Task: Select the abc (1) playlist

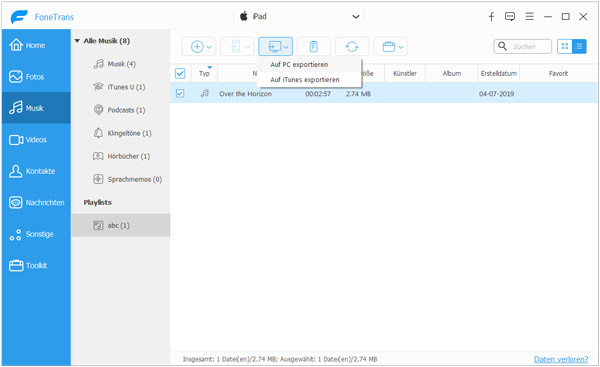Action: coord(121,225)
